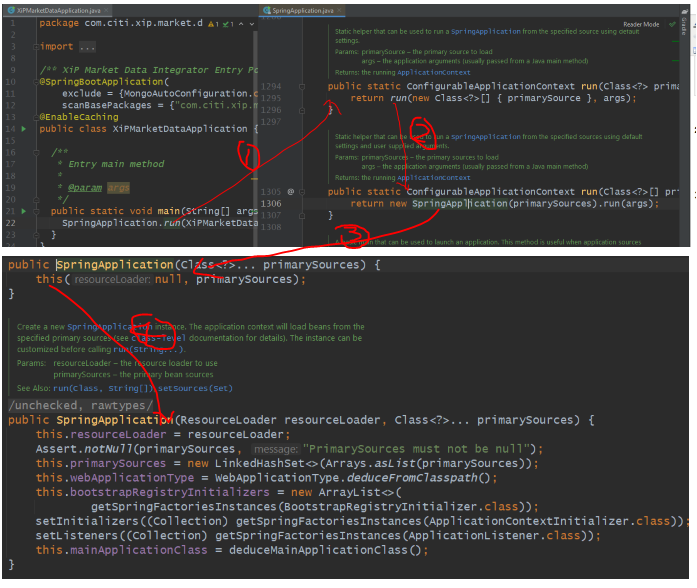Click the Java class icon on XiPMarketDataApplication tab
Viewport: 697px width, 588px height.
(x=12, y=10)
